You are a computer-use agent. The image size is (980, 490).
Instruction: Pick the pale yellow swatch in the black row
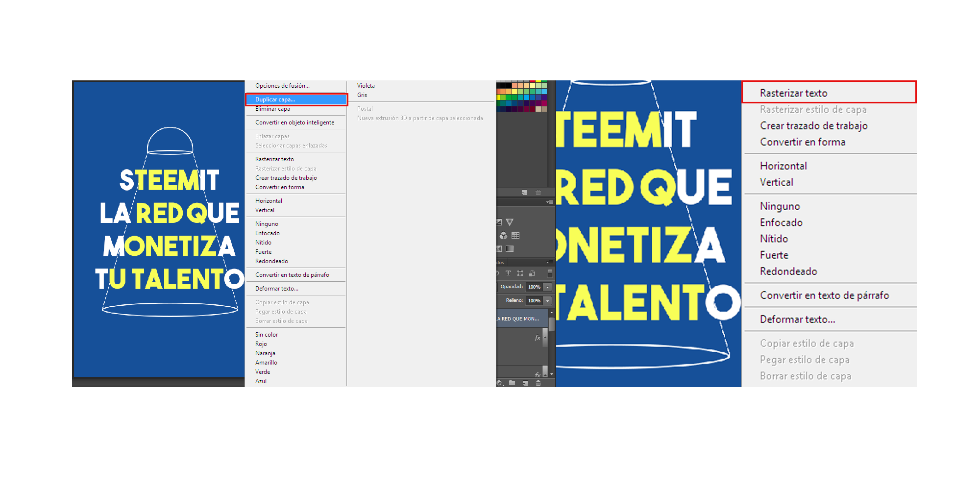coord(533,86)
